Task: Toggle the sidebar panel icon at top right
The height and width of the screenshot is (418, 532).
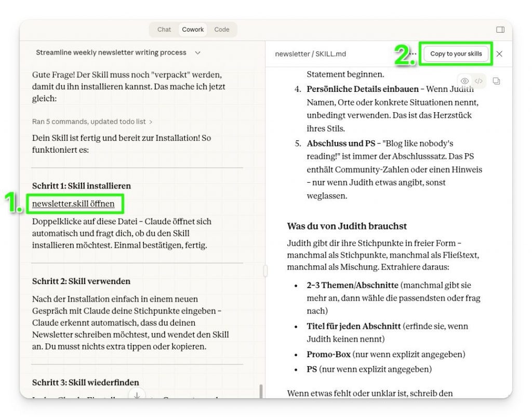Action: coord(500,30)
